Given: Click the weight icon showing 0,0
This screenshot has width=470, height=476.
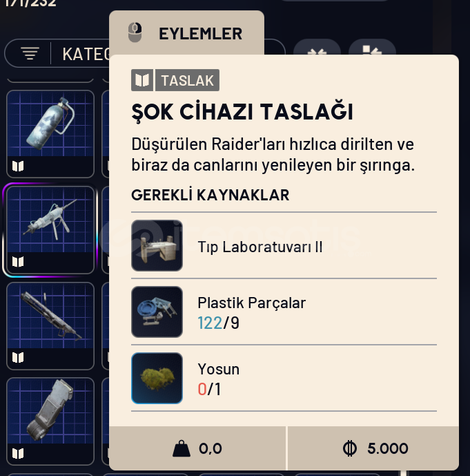Looking at the screenshot, I should pyautogui.click(x=182, y=448).
